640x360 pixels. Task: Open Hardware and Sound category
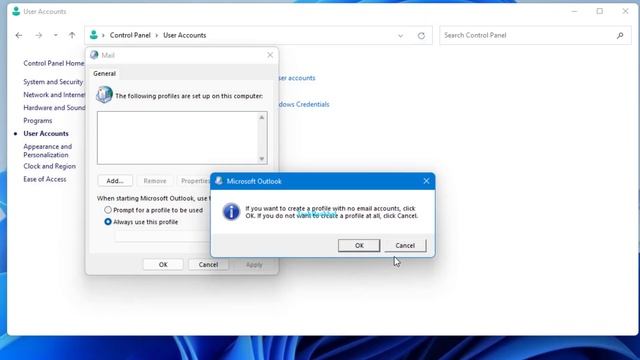54,108
